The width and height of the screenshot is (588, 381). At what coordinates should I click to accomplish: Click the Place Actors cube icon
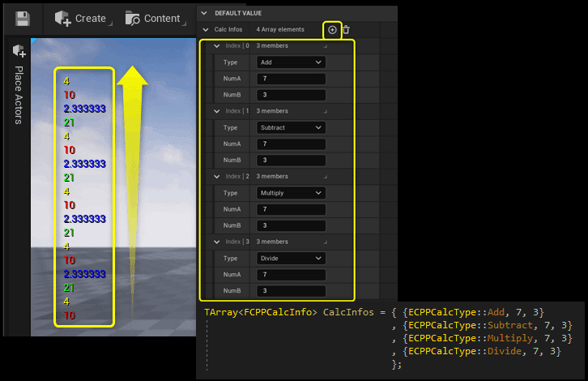click(x=19, y=51)
